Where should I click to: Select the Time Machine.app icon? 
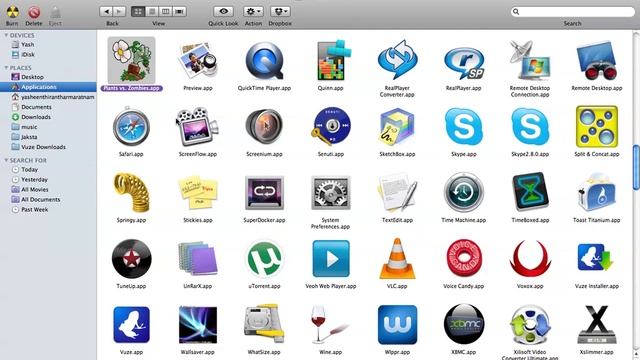pyautogui.click(x=464, y=192)
